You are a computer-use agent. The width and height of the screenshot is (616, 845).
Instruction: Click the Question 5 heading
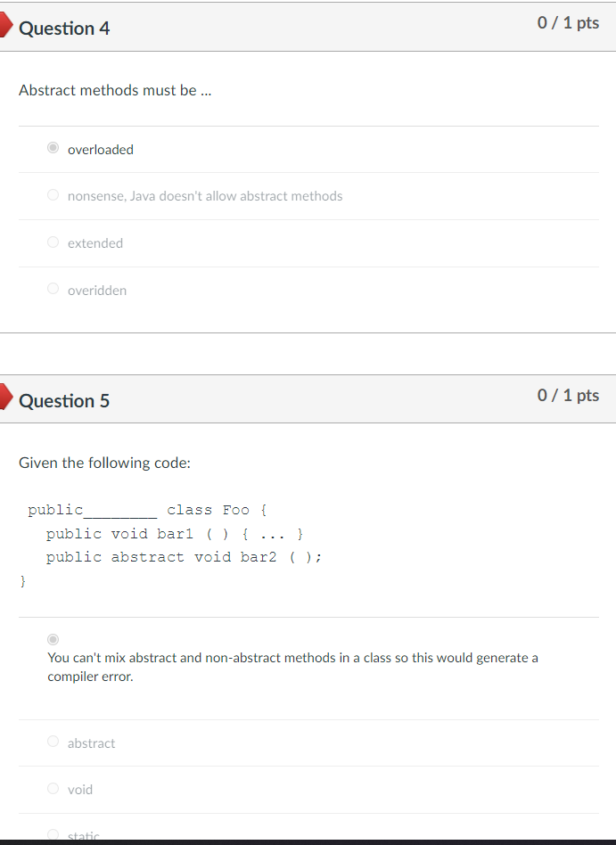64,400
